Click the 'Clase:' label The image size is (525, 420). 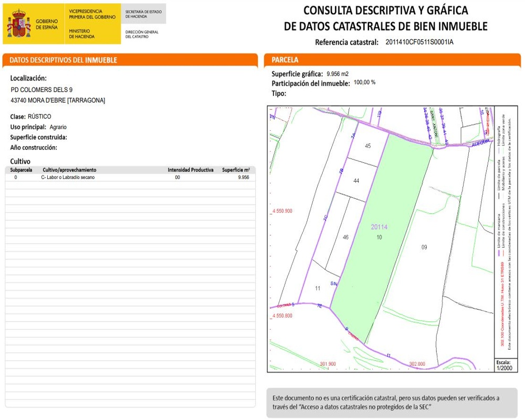(18, 117)
